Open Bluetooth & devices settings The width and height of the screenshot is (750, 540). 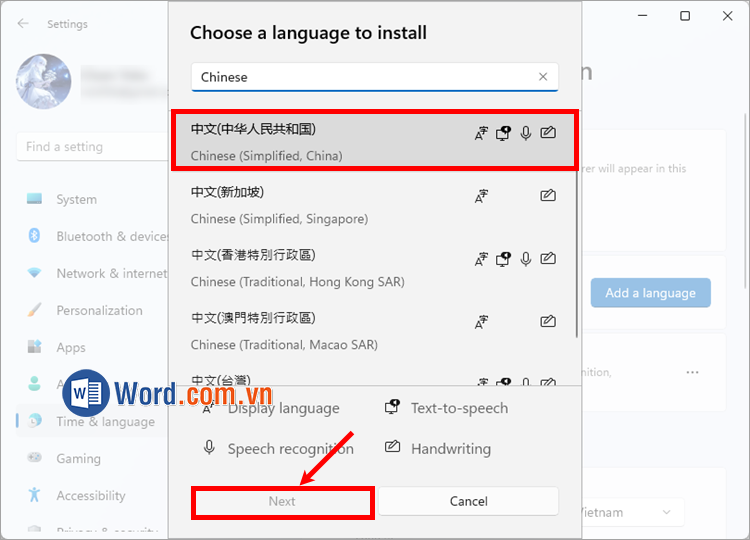[92, 236]
